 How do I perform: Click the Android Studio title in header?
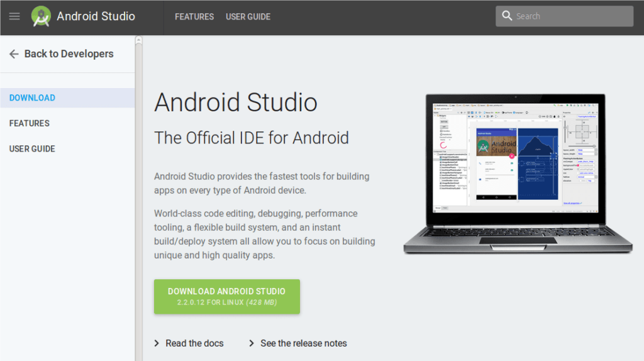point(96,16)
